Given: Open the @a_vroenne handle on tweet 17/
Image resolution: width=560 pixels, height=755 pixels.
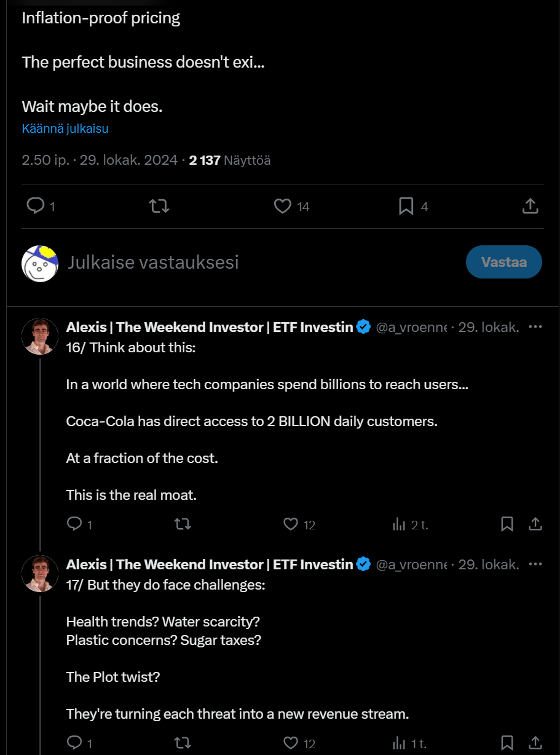Looking at the screenshot, I should coord(411,564).
